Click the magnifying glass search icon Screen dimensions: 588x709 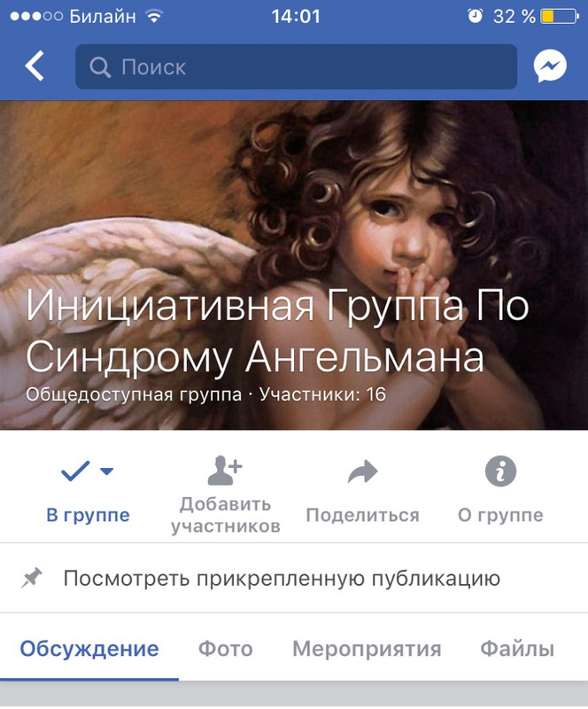coord(100,67)
